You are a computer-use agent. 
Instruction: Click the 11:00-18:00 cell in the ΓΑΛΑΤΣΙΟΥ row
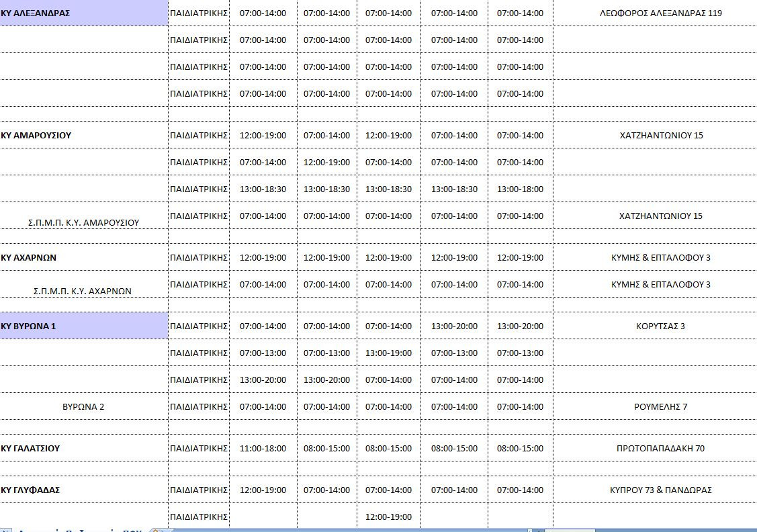point(263,449)
